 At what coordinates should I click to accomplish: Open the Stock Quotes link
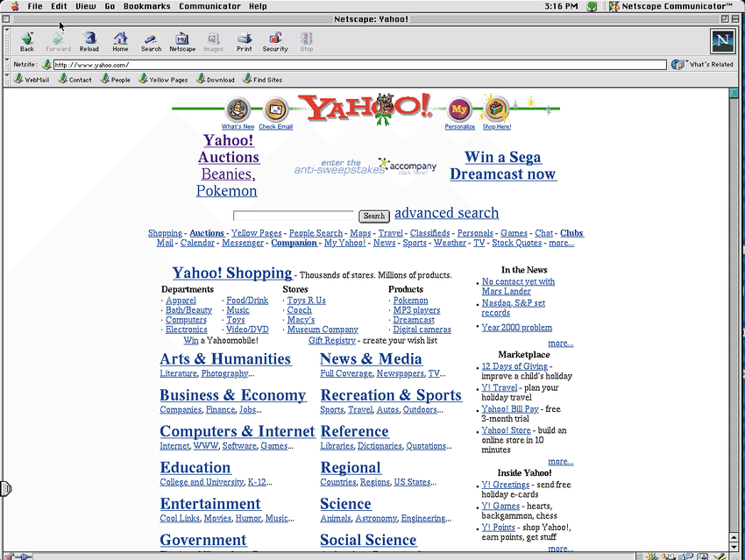516,243
